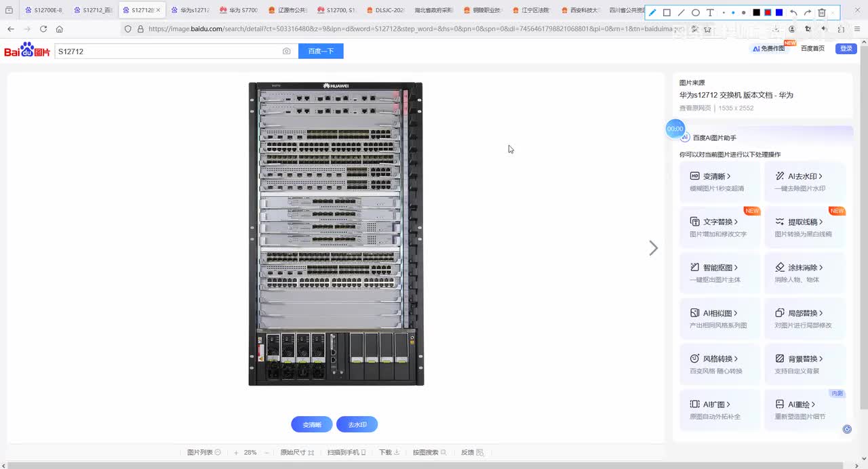Switch to the 华为 S7700 browser tab
The height and width of the screenshot is (469, 868).
click(x=239, y=10)
